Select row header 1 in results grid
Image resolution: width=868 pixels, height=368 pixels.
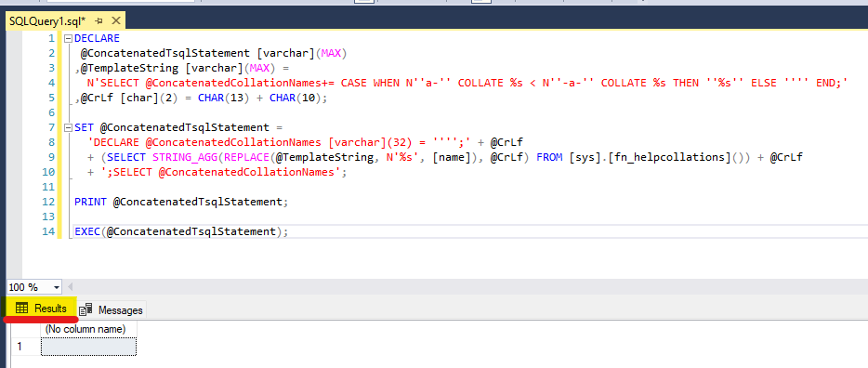[x=20, y=347]
